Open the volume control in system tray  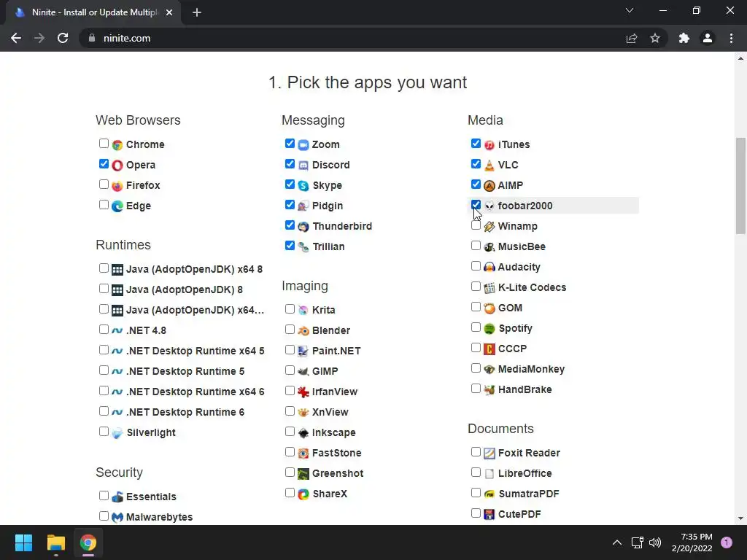655,542
